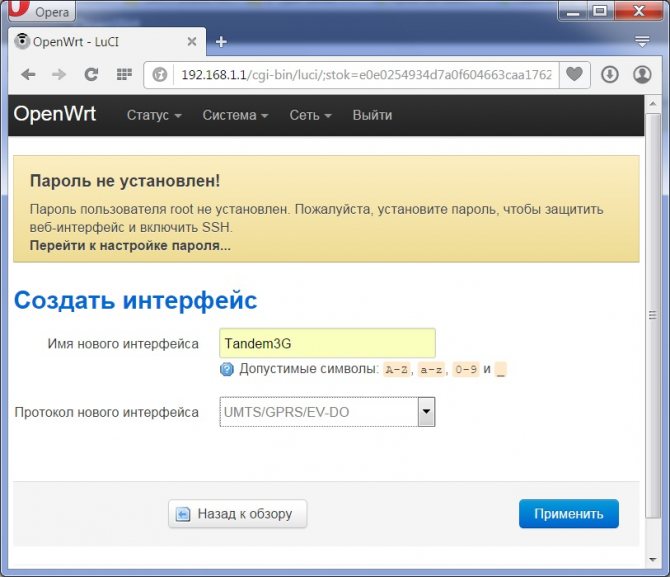Screen dimensions: 670x577
Task: Click the blue Применить button
Action: (x=569, y=514)
